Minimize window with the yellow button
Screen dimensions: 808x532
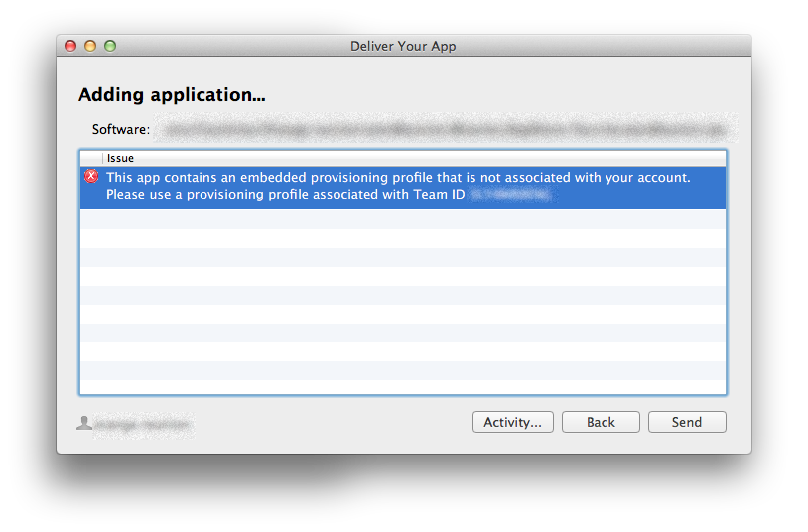click(x=90, y=46)
